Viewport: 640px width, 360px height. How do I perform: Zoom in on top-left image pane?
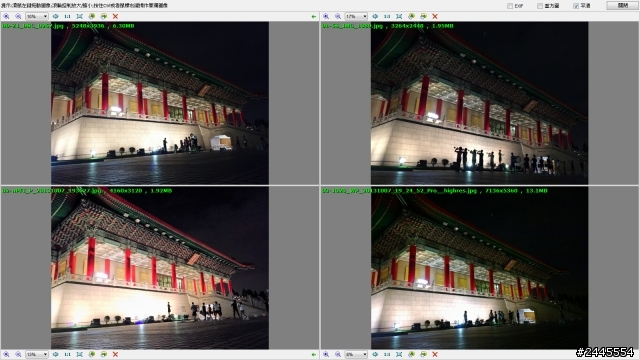pyautogui.click(x=6, y=16)
